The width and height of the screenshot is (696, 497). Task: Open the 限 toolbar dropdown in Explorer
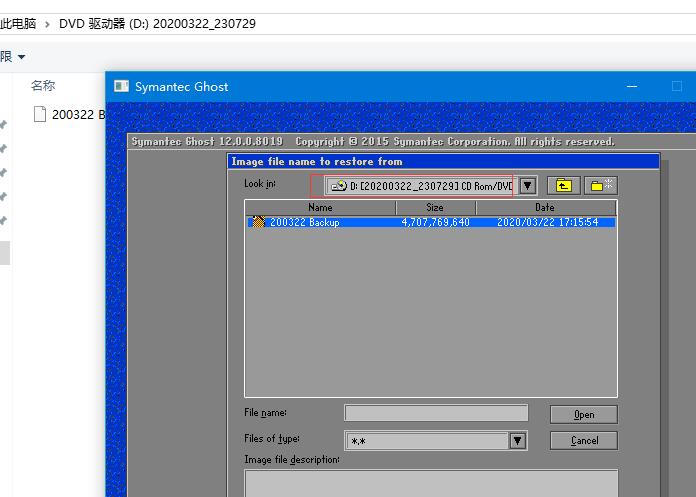[x=13, y=56]
